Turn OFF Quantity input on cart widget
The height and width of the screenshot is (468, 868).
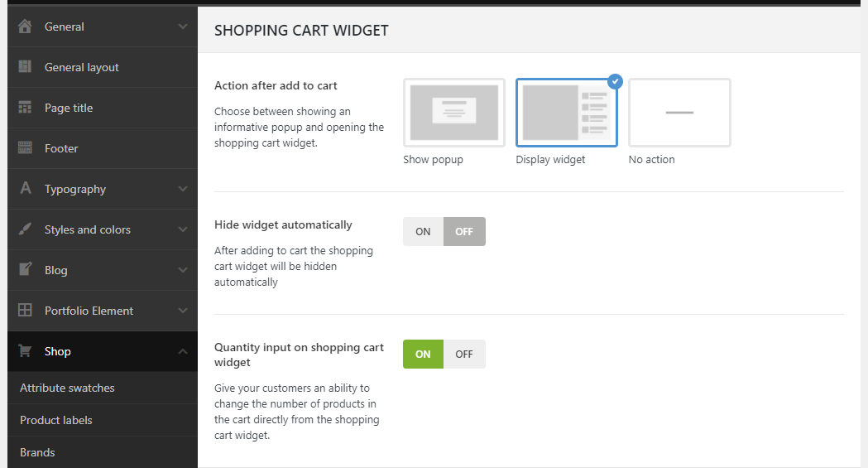pos(464,355)
